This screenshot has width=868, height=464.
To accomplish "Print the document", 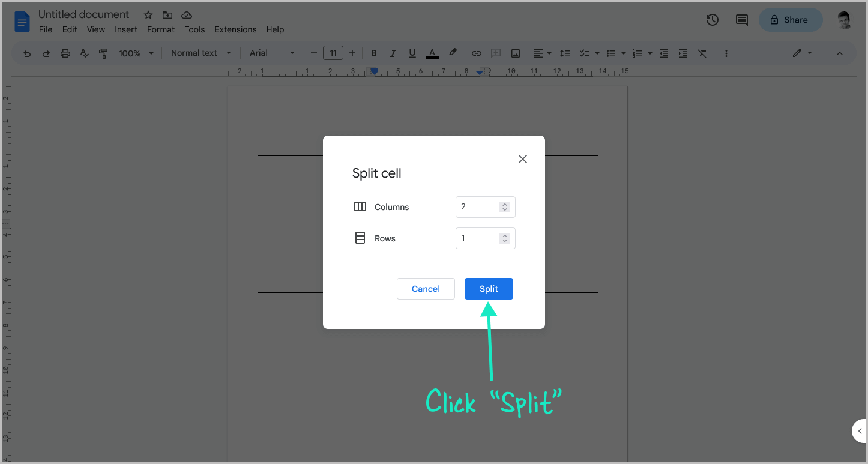I will tap(65, 53).
